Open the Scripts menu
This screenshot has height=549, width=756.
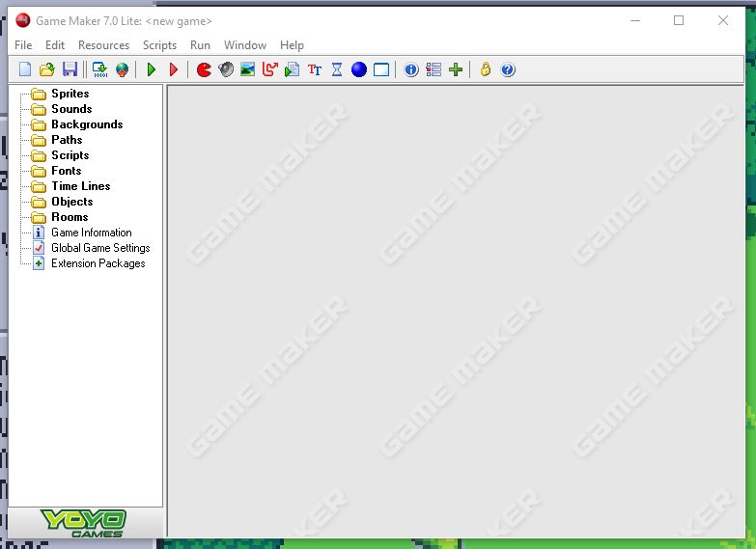(x=159, y=44)
